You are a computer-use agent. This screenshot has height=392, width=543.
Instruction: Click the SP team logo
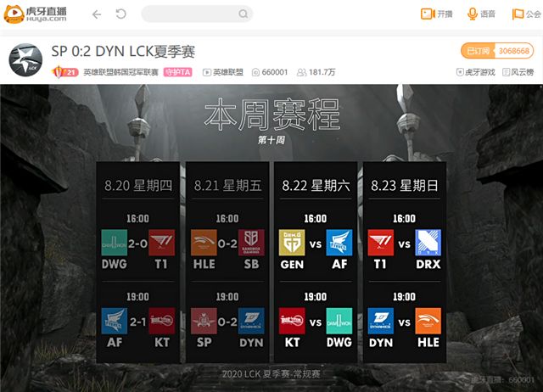click(x=204, y=321)
